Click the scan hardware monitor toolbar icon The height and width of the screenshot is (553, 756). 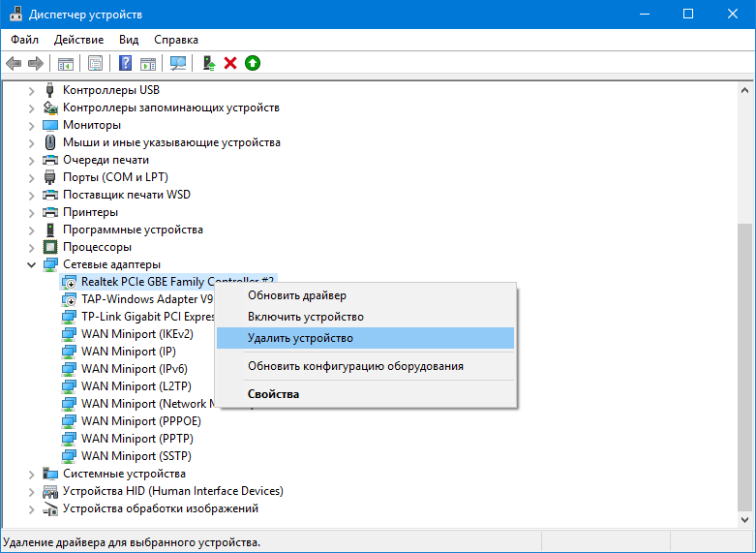pos(177,64)
